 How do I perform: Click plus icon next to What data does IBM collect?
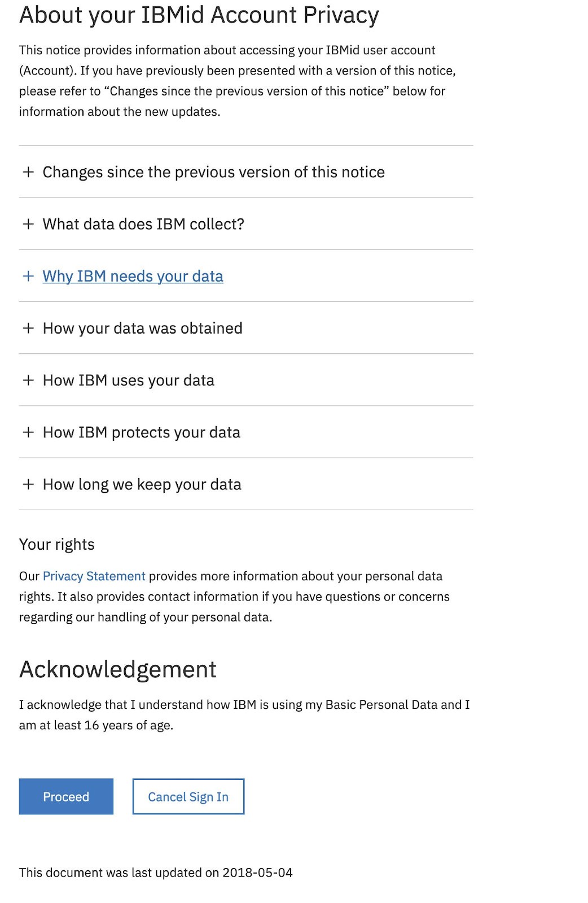pos(28,224)
